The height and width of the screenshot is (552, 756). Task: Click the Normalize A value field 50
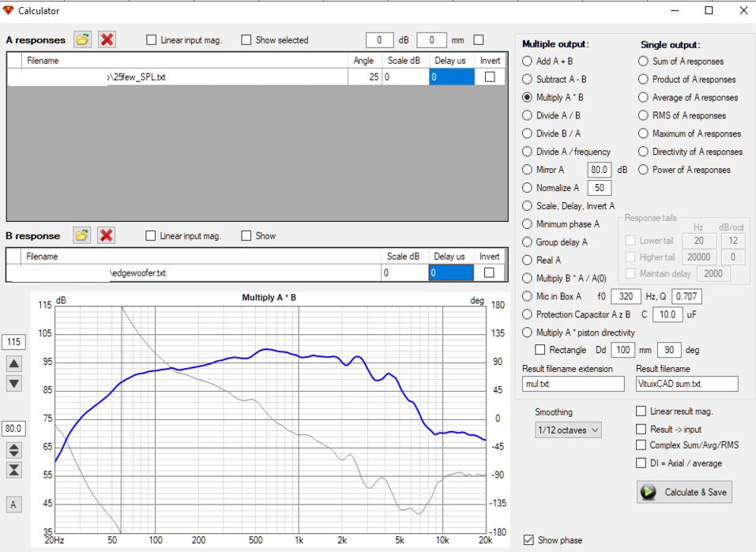tap(600, 187)
